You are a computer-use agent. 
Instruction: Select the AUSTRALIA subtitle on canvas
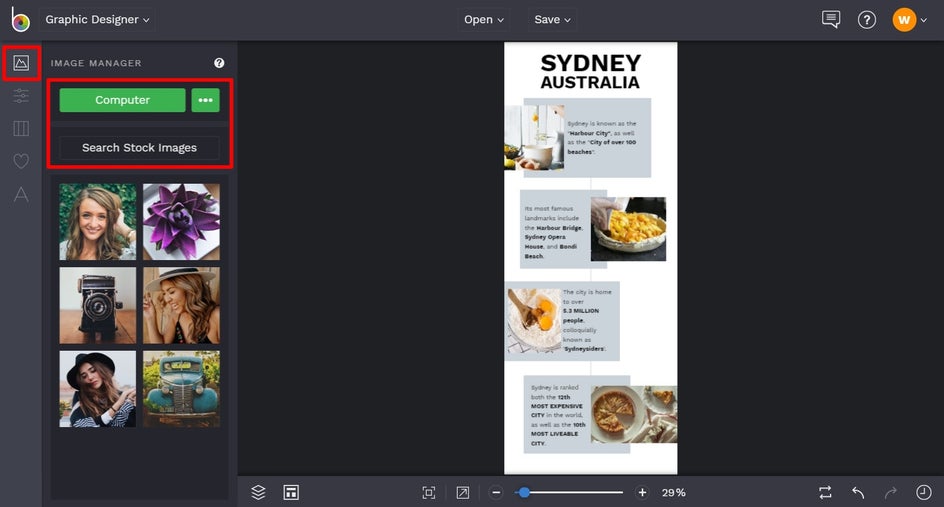(590, 82)
